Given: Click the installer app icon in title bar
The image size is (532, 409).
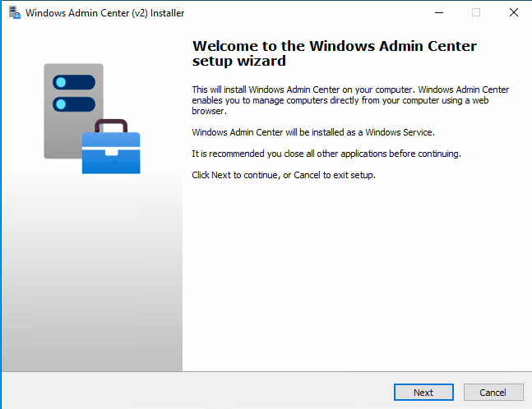Looking at the screenshot, I should [x=14, y=13].
